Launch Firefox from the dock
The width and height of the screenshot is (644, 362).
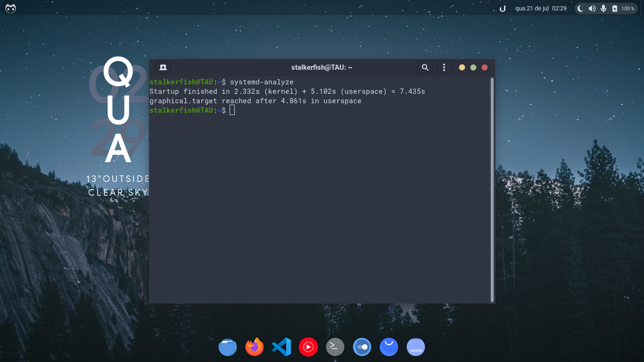[x=255, y=347]
